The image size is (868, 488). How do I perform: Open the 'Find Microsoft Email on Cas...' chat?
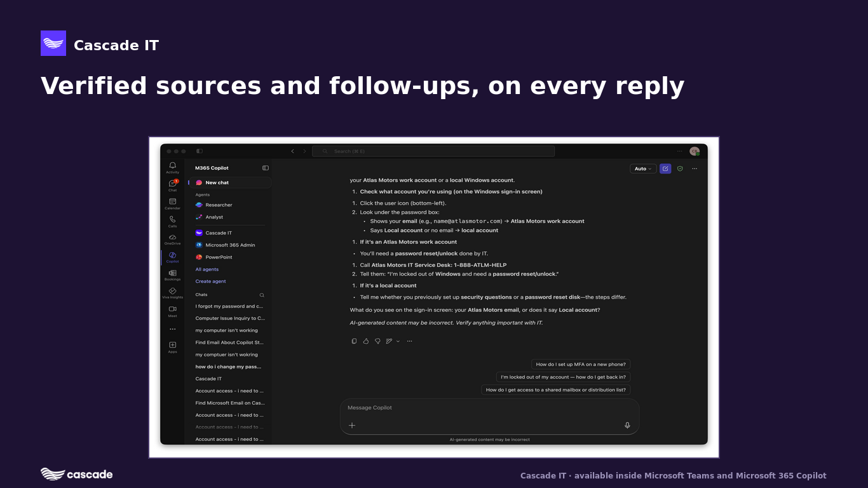coord(229,403)
